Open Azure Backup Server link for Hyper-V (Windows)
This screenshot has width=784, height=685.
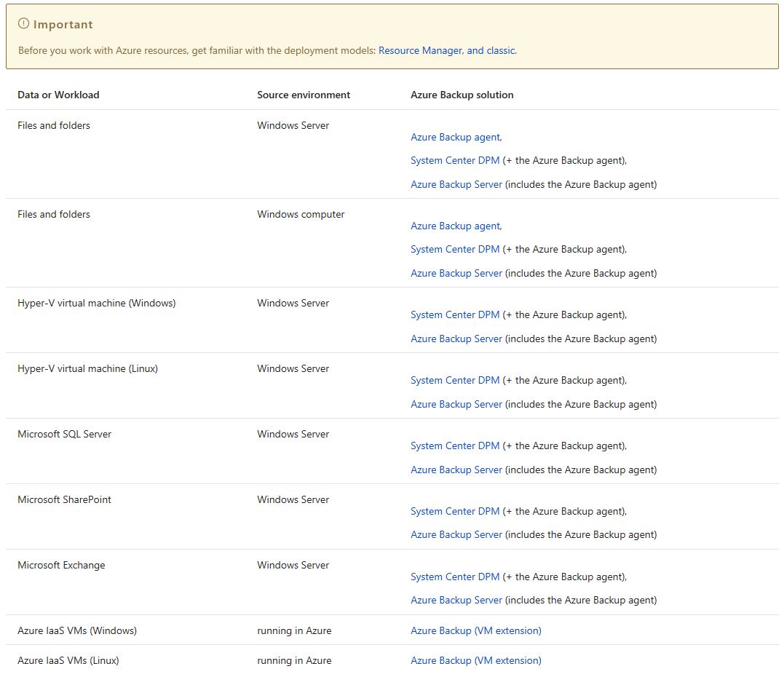click(456, 339)
